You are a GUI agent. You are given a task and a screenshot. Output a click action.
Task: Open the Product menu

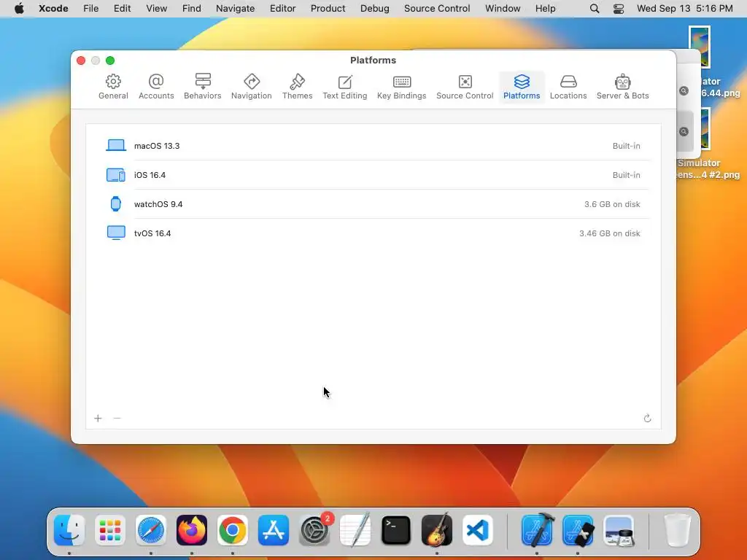[328, 9]
